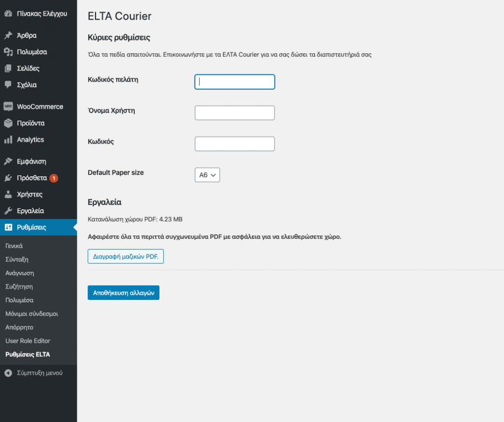Open Ρυθμίσεις ELTA submenu item
Viewport: 504px width, 422px height.
point(28,355)
